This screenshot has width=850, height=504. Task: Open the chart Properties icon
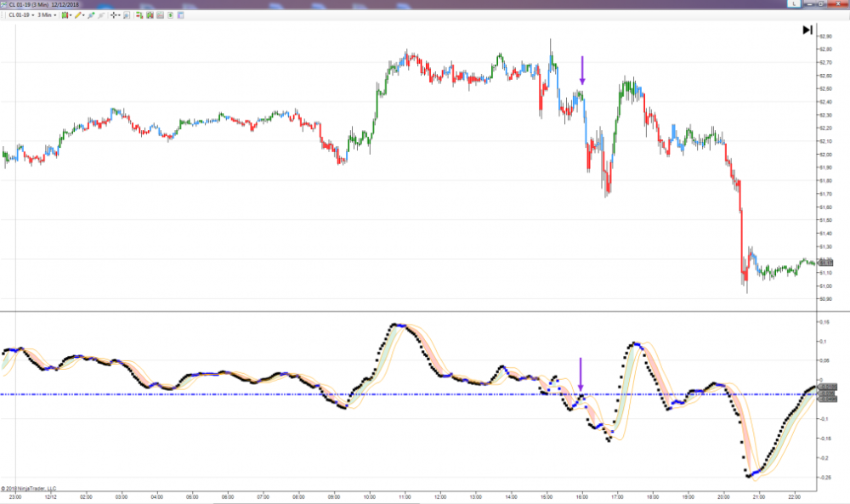click(180, 15)
